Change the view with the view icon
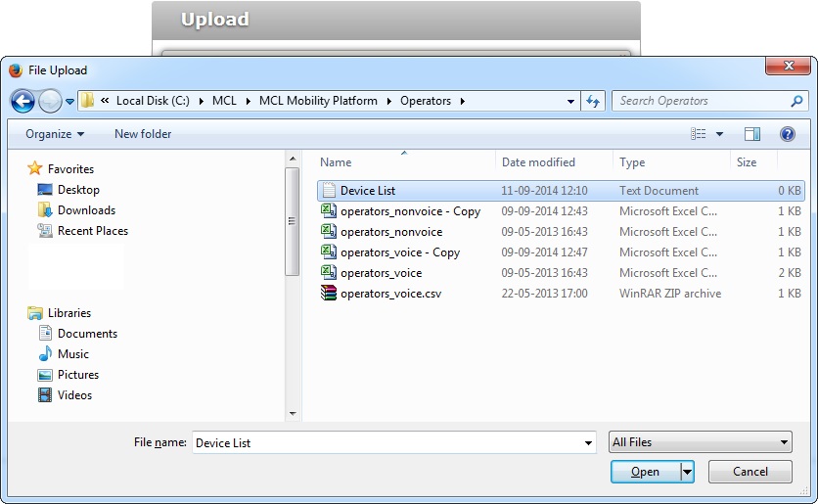This screenshot has height=504, width=818. 699,134
